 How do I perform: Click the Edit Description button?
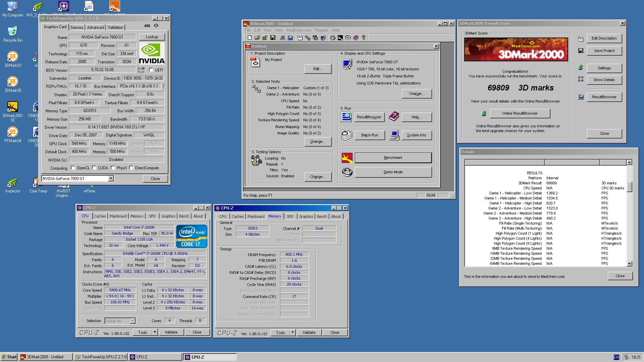604,38
